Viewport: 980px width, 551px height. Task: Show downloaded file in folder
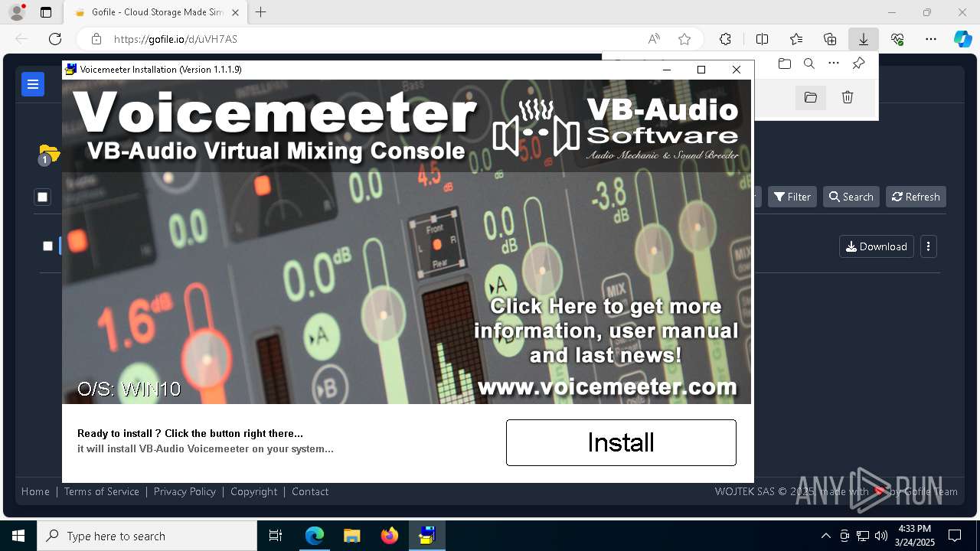coord(811,97)
